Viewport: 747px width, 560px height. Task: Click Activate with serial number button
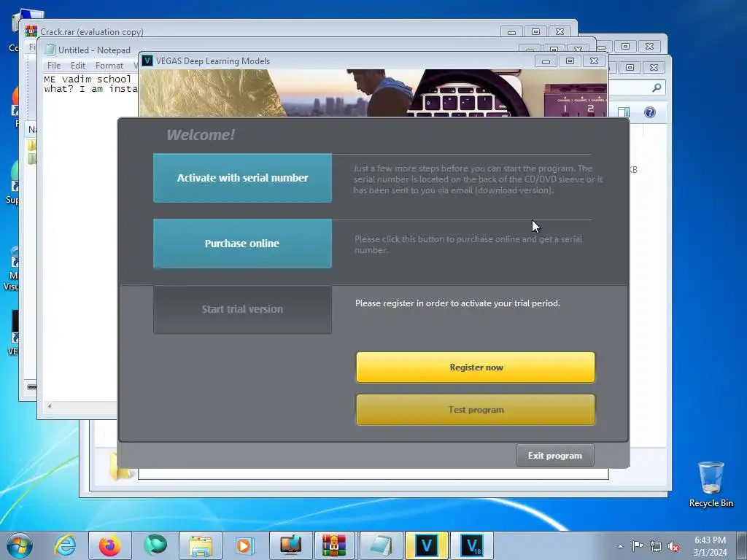(242, 178)
